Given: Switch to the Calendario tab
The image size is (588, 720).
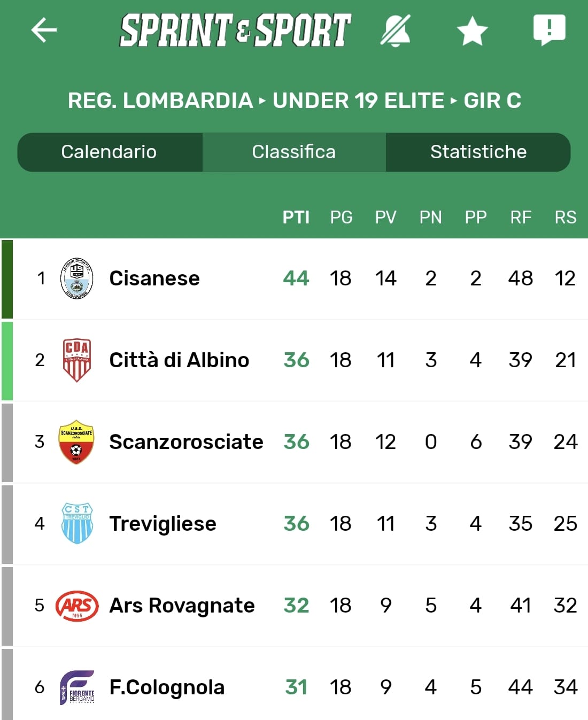Looking at the screenshot, I should [x=109, y=152].
